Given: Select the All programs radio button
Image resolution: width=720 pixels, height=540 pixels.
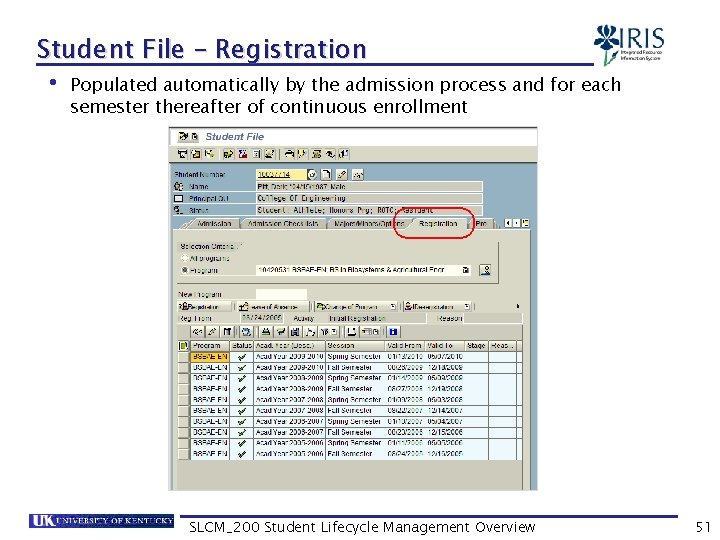Looking at the screenshot, I should (x=185, y=258).
